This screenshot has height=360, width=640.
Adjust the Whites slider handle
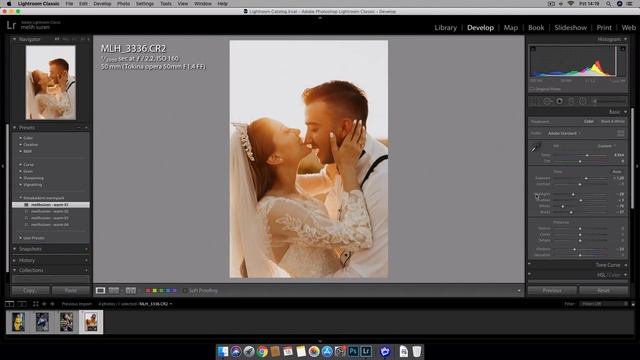pyautogui.click(x=563, y=206)
